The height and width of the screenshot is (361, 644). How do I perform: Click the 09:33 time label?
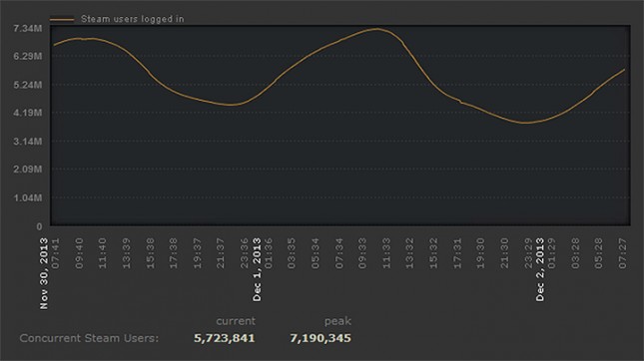362,253
